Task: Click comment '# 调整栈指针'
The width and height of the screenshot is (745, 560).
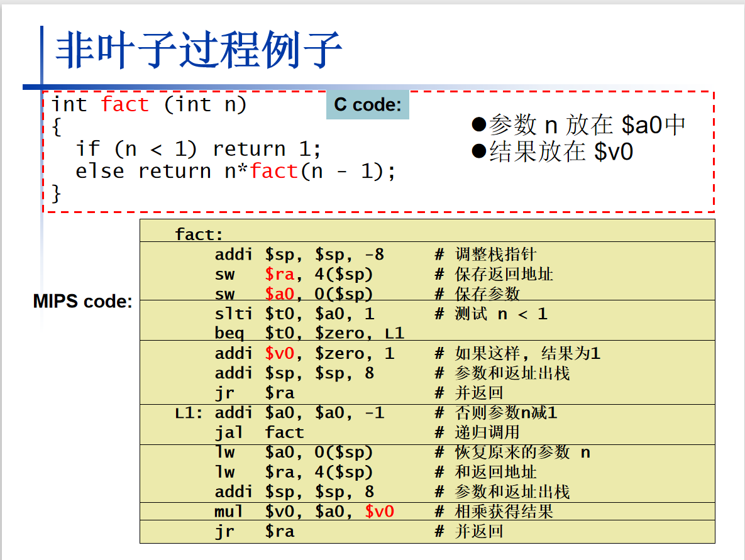Action: tap(485, 255)
